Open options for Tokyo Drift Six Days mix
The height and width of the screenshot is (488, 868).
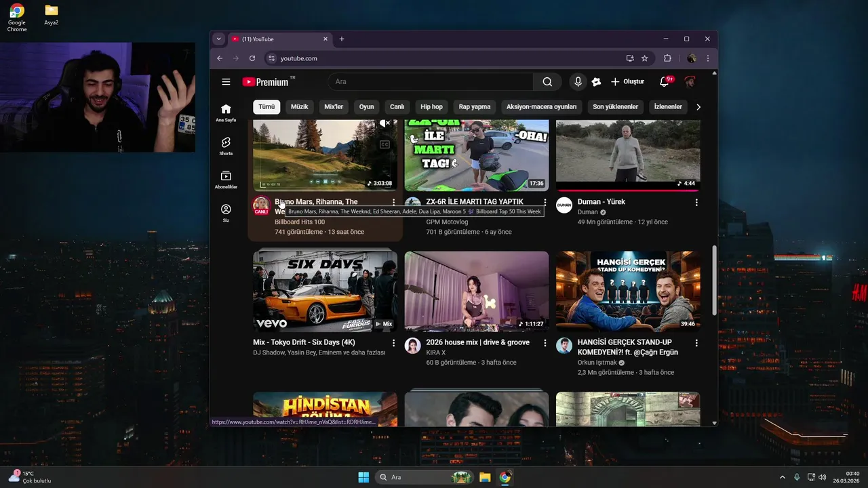coord(393,343)
